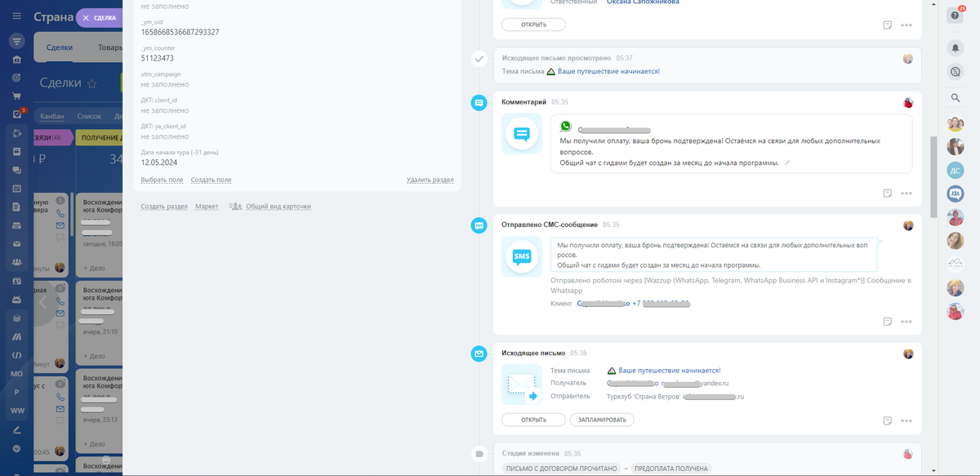Open the shopping cart icon in left sidebar
The height and width of the screenshot is (476, 980).
tap(16, 96)
